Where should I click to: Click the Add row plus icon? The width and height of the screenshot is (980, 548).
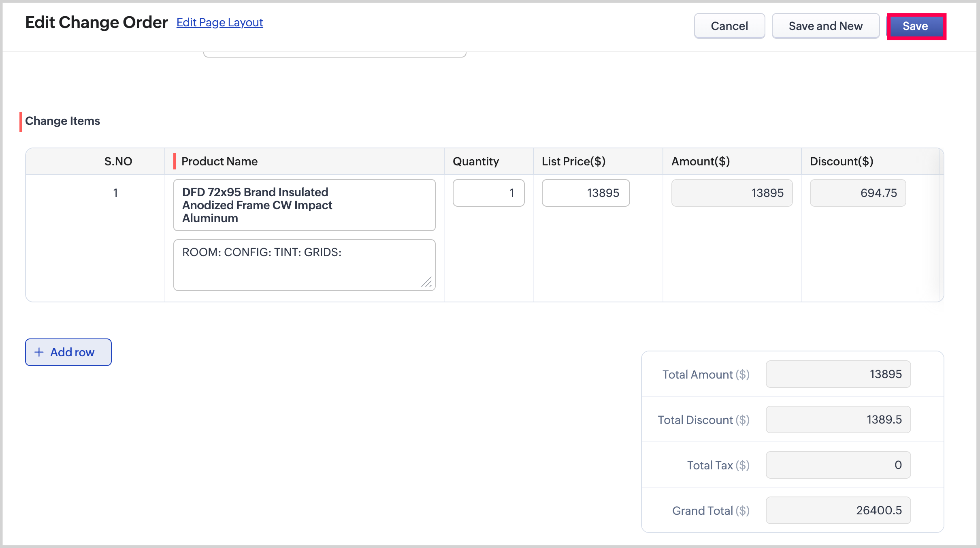39,352
